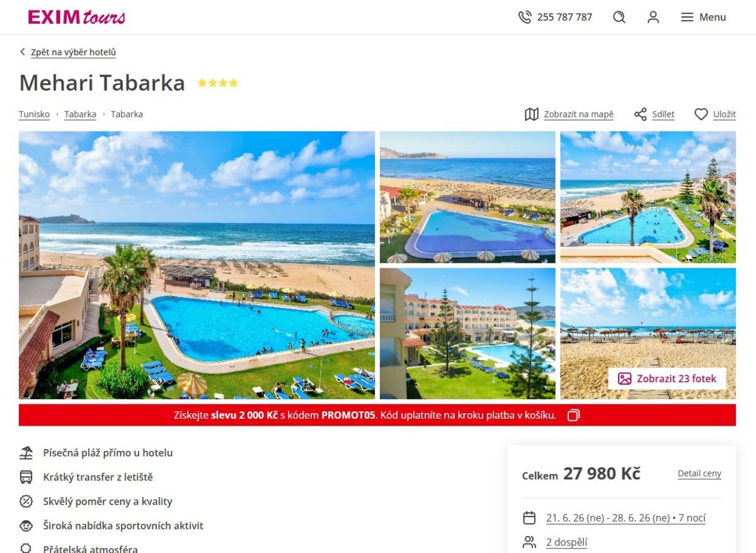Open Detail ceny link
This screenshot has width=756, height=553.
click(x=699, y=474)
